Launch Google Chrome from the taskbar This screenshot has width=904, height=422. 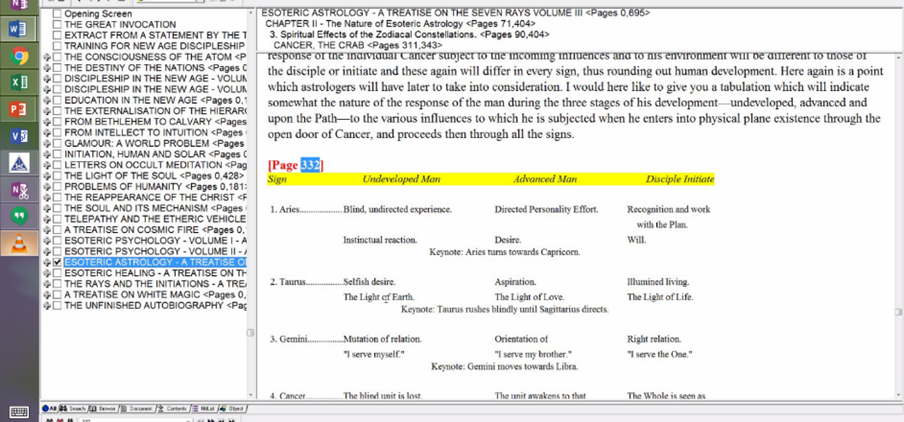pyautogui.click(x=19, y=56)
